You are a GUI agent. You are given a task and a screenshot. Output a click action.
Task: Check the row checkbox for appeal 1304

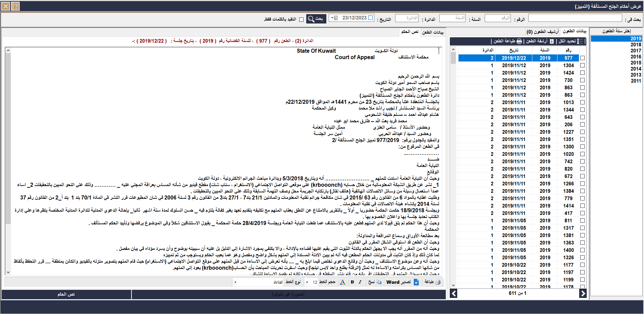[582, 65]
